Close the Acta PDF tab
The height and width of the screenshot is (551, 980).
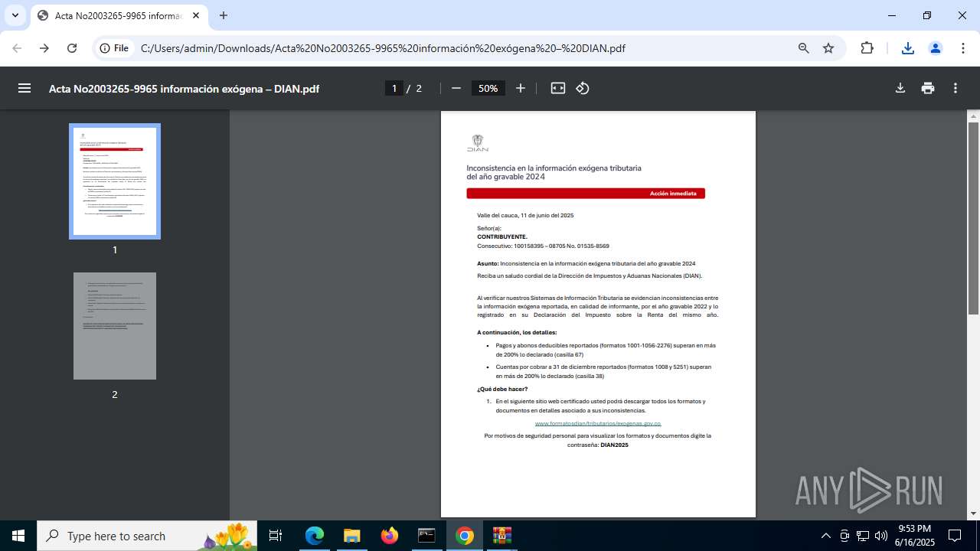198,15
